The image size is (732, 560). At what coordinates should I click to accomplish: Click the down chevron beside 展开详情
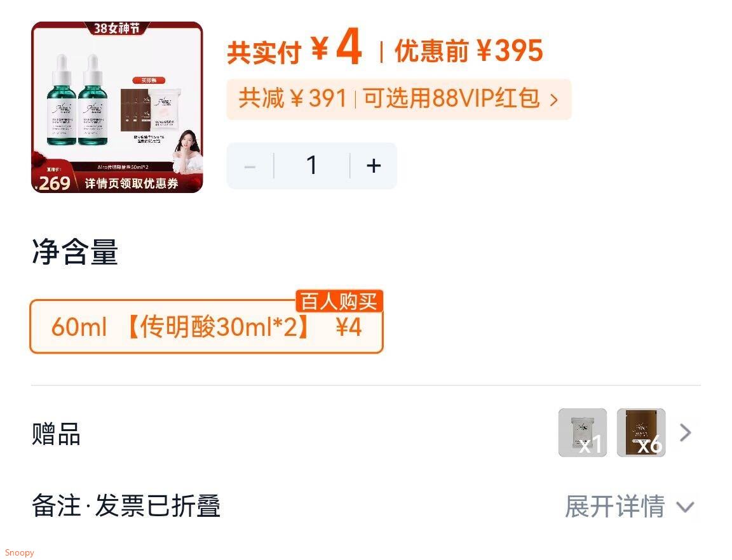(x=685, y=507)
